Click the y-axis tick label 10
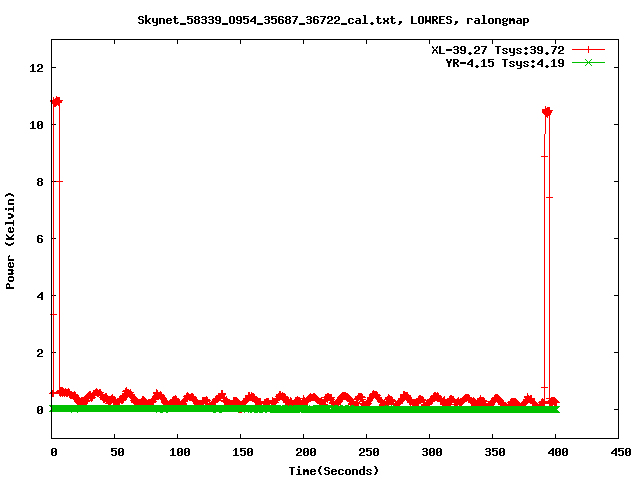 click(36, 125)
